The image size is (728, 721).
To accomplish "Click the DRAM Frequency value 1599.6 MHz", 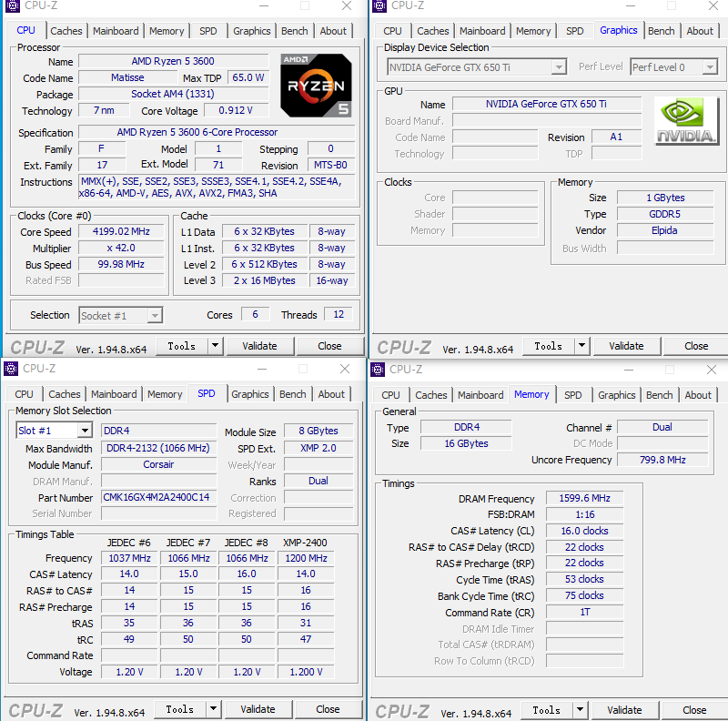I will point(584,498).
